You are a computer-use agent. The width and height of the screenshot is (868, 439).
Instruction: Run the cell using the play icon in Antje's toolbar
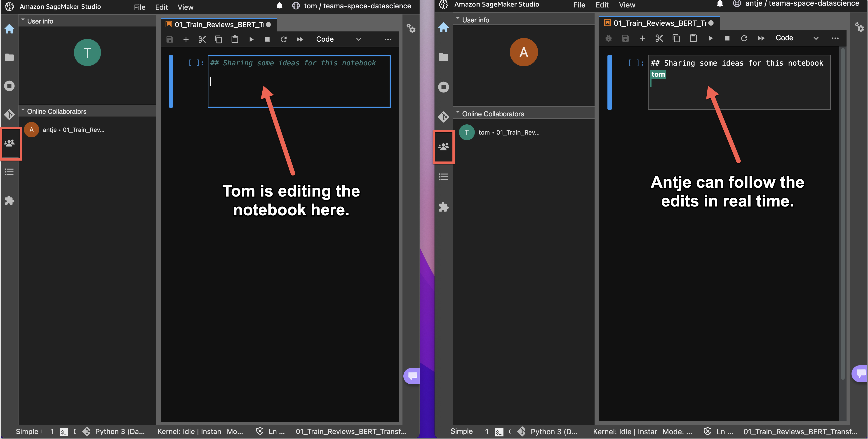tap(710, 38)
